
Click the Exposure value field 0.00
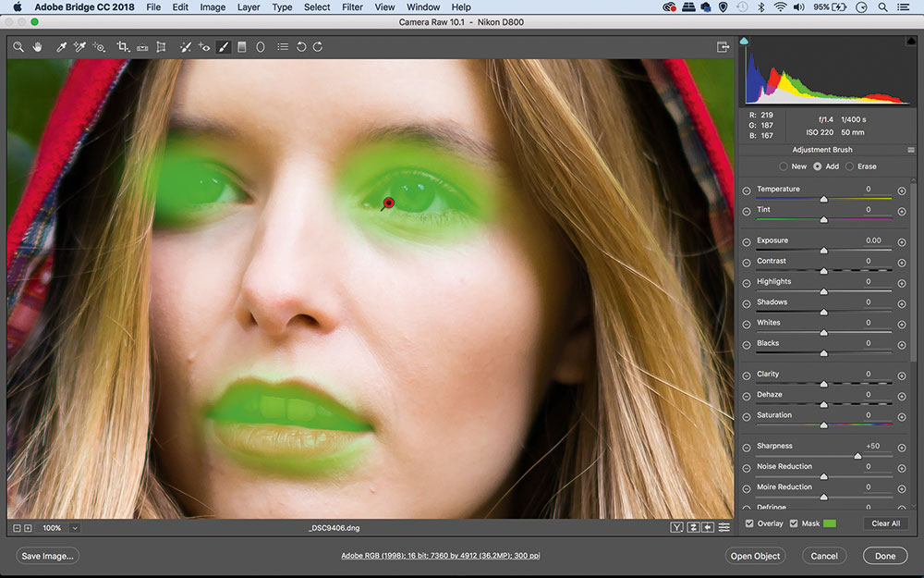pyautogui.click(x=873, y=240)
